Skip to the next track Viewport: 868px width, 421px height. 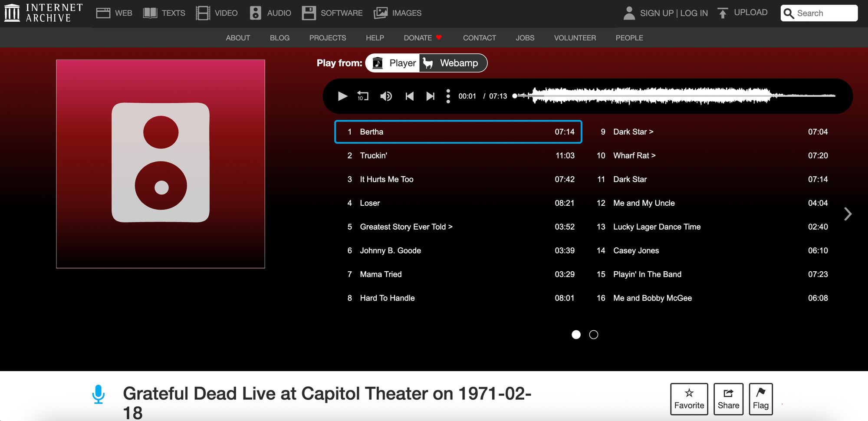tap(430, 96)
